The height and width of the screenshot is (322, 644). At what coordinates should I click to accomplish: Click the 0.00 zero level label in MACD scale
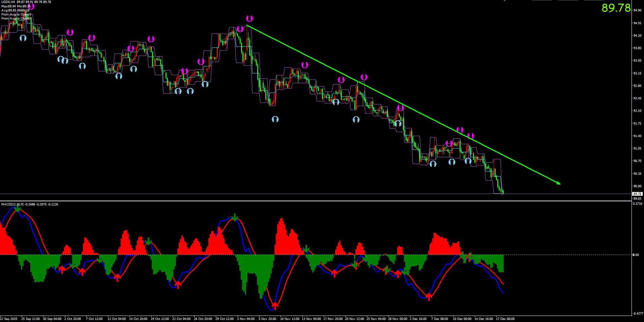[636, 255]
